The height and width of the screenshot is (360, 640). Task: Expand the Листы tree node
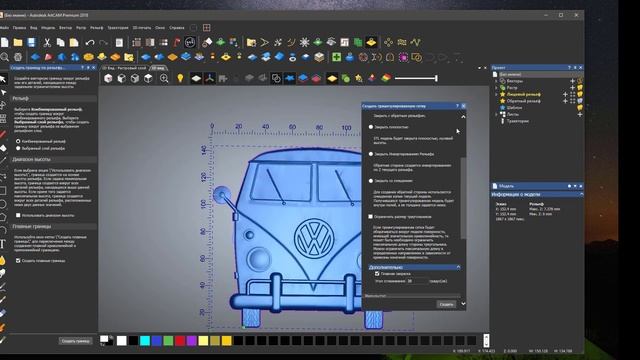click(x=496, y=114)
